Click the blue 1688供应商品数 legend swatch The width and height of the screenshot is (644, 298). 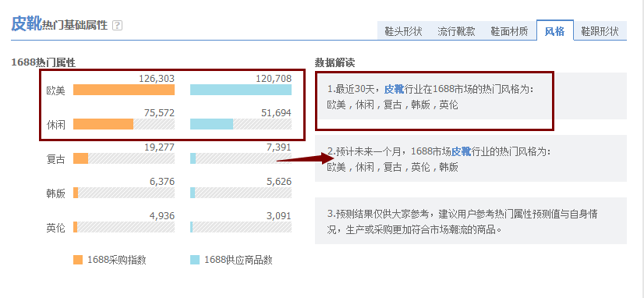pyautogui.click(x=195, y=260)
